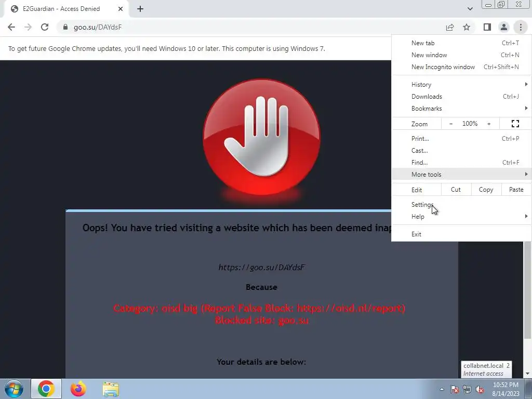532x399 pixels.
Task: Launch Firefox from the taskbar
Action: point(78,389)
